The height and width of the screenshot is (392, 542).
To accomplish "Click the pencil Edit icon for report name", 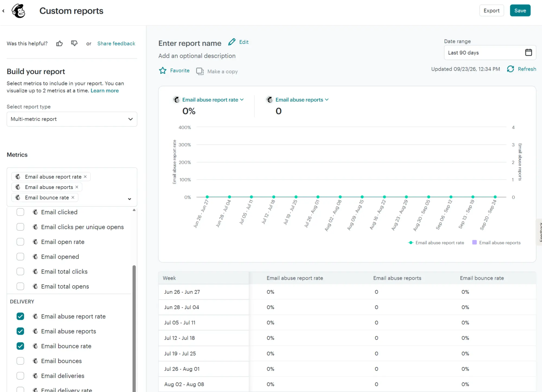I will coord(232,42).
